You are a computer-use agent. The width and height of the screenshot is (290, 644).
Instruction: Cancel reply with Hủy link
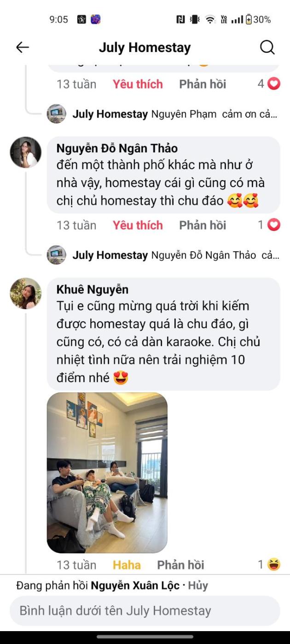[x=198, y=586]
